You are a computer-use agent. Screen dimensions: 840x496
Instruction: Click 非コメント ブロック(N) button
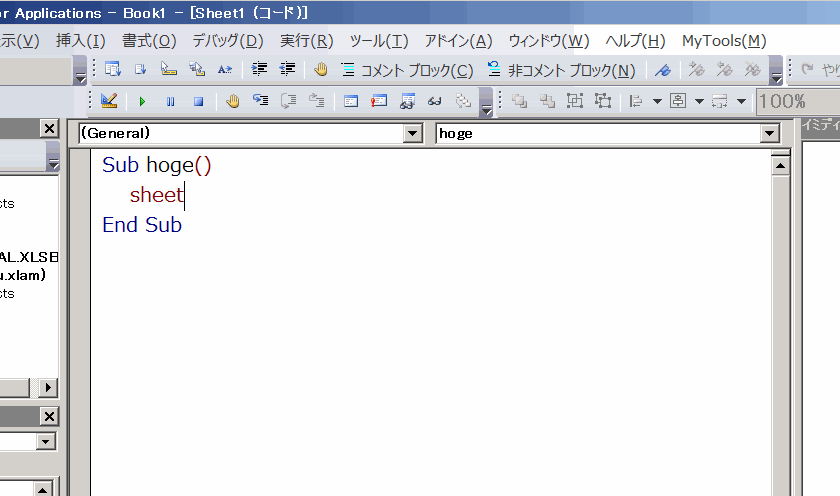click(x=561, y=70)
